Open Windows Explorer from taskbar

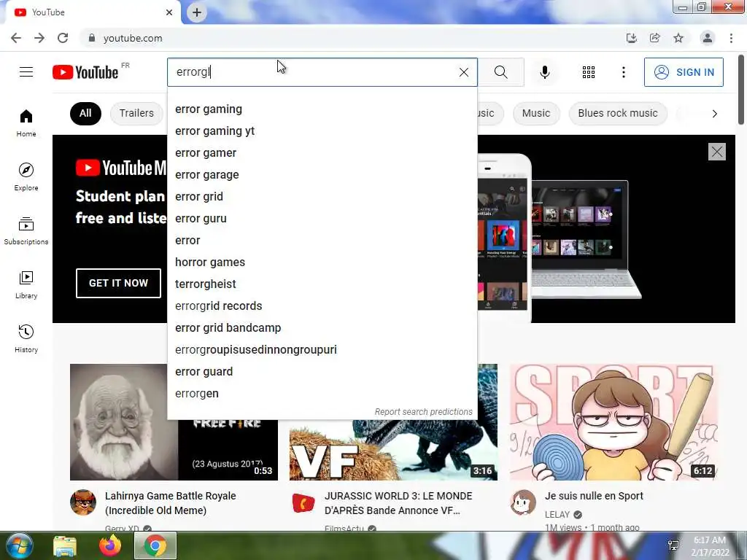(x=65, y=545)
